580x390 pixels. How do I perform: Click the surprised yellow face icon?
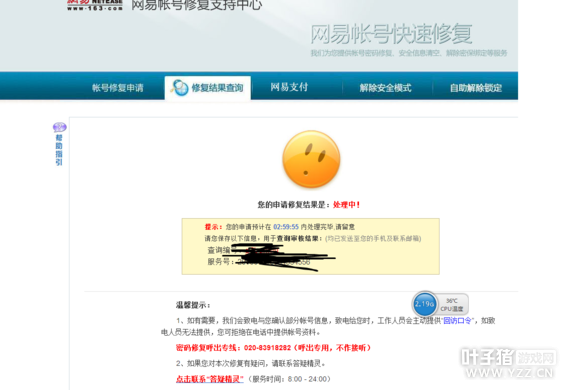pos(311,159)
